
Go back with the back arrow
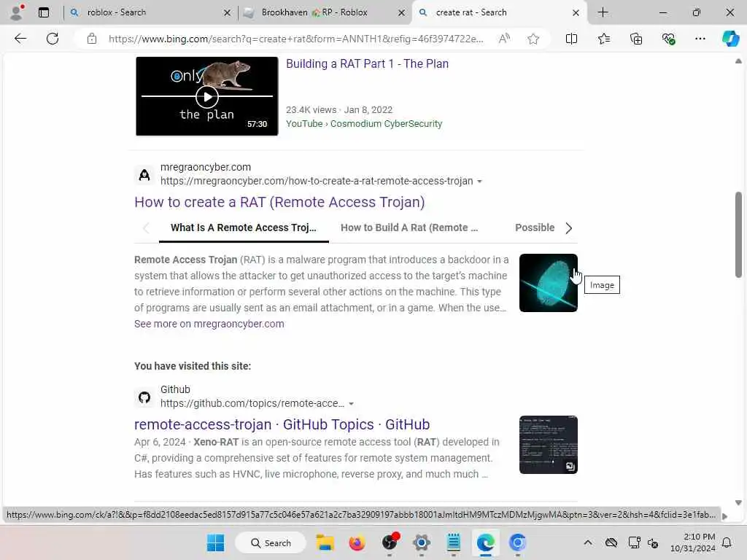[20, 39]
